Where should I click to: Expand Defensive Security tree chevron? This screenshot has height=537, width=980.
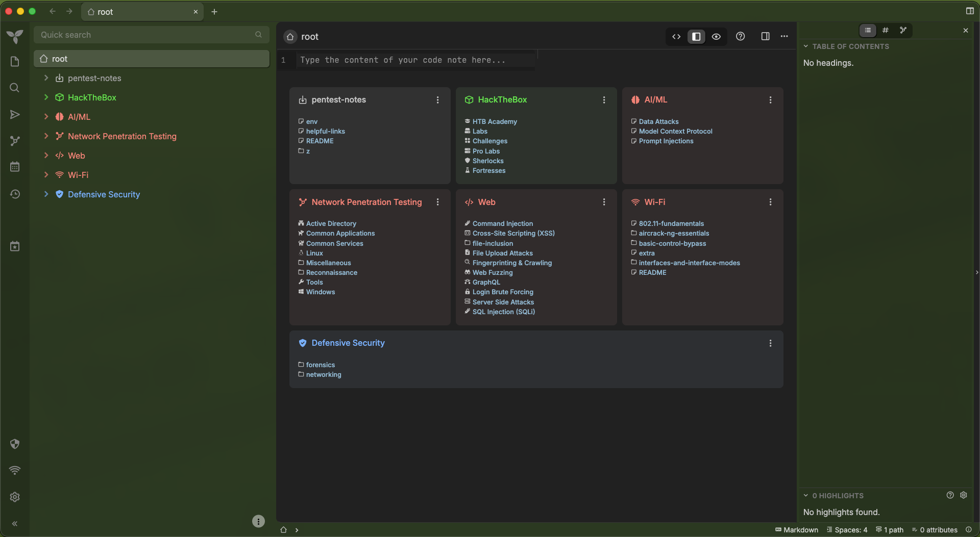coord(46,194)
